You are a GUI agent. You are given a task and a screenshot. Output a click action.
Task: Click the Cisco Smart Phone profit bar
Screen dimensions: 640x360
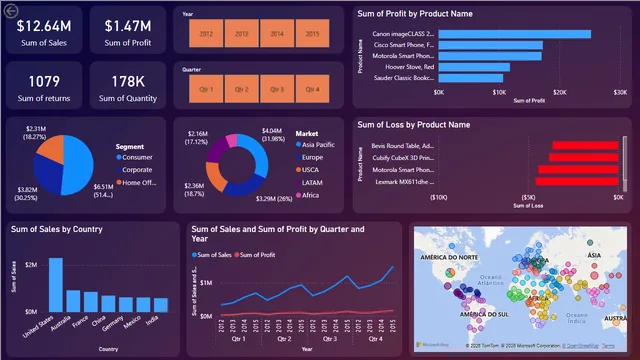click(x=491, y=45)
